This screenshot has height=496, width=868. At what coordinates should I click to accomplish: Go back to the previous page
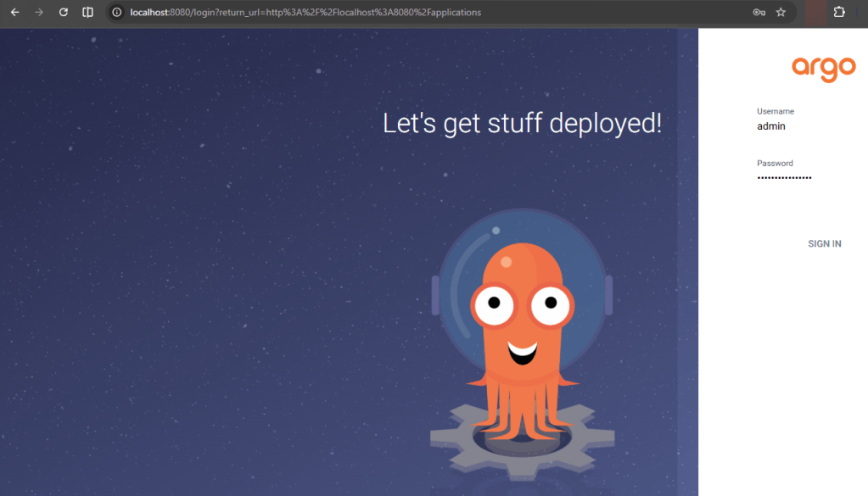14,13
